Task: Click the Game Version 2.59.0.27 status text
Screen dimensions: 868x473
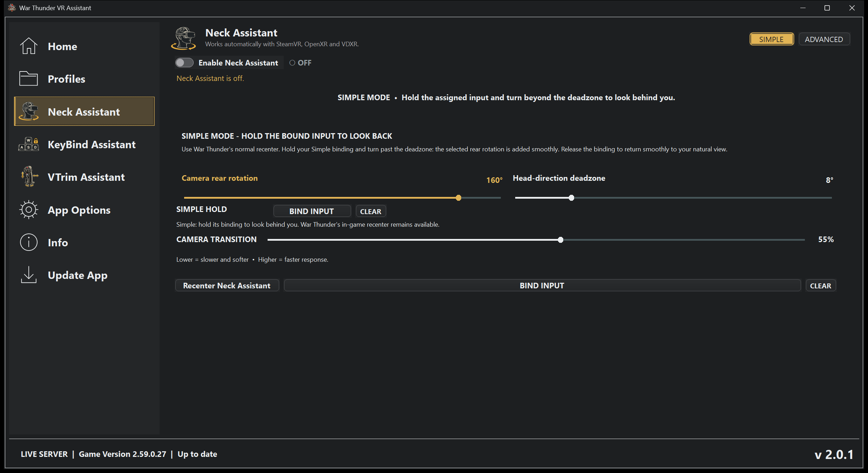Action: [x=122, y=454]
